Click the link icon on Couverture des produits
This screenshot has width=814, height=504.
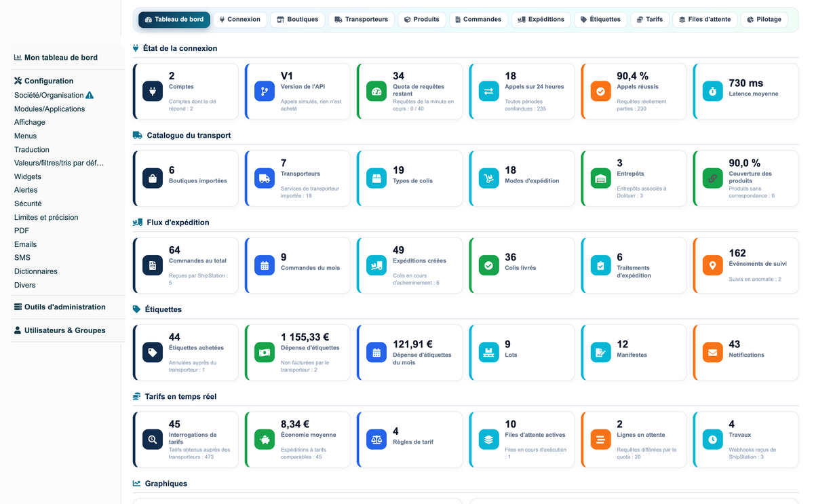pyautogui.click(x=712, y=178)
